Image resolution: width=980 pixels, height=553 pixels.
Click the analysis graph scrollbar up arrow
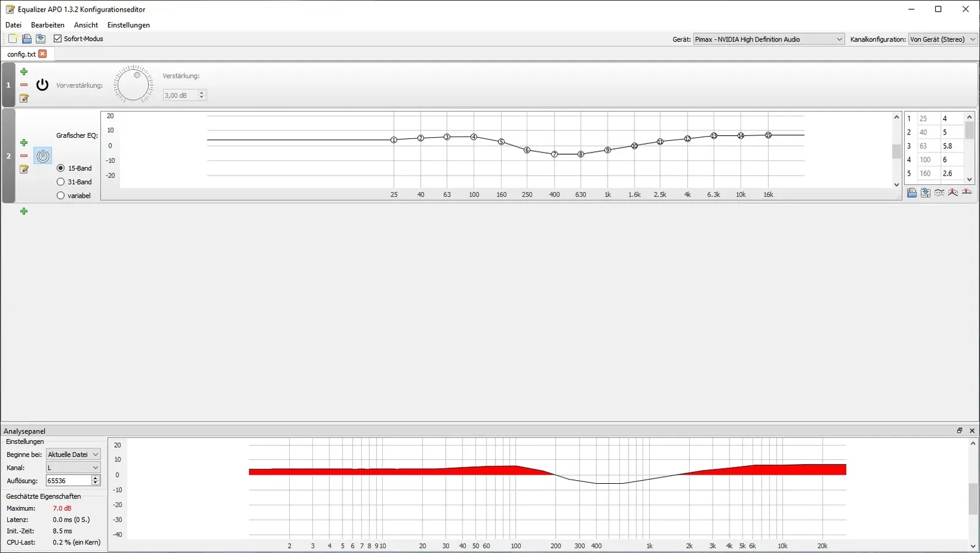click(973, 443)
